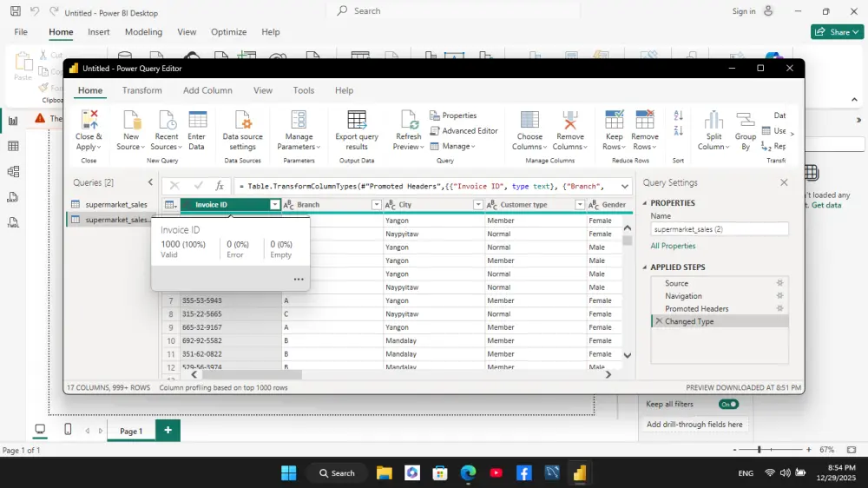Click the Manage Parameters icon
Screen dimensions: 868x488
(x=299, y=120)
